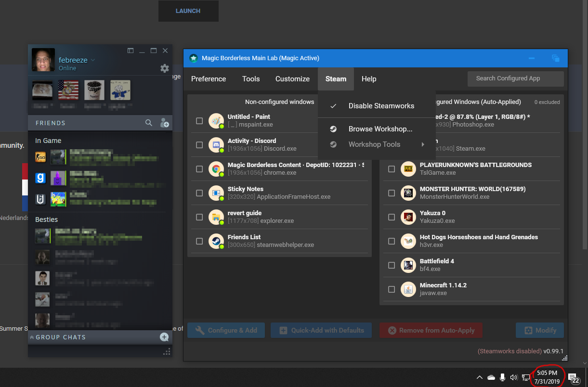Click the Rainbow Six Siege icon under In Game
The image size is (588, 387).
pyautogui.click(x=40, y=199)
